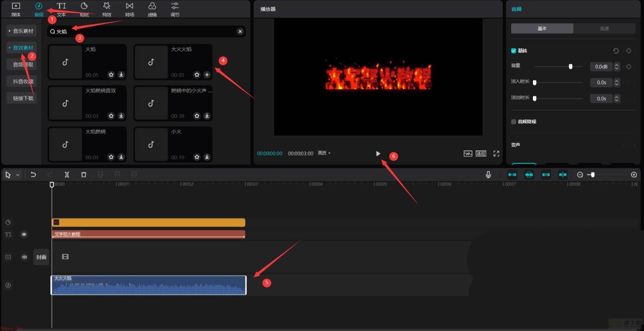
Task: Expand the 音效素材 sound effects category
Action: [x=22, y=48]
